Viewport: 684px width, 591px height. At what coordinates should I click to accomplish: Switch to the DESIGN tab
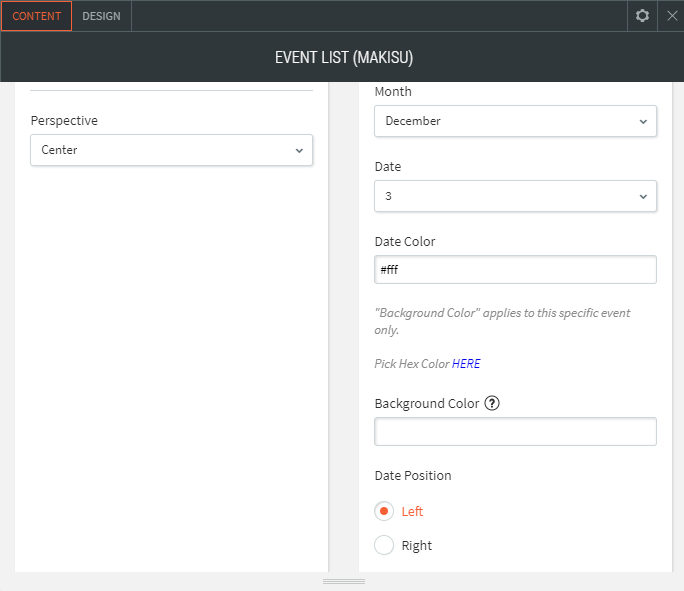point(101,16)
